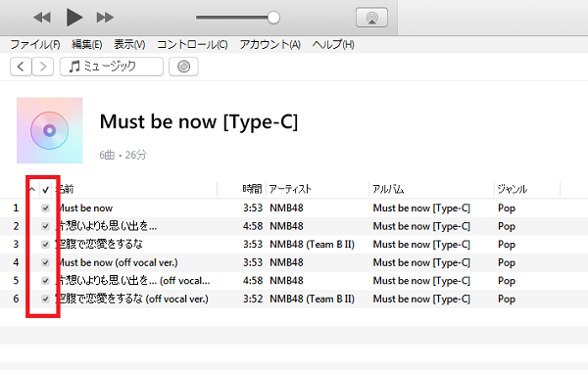The height and width of the screenshot is (370, 588).
Task: Sort by the ジャンル column header
Action: 512,189
